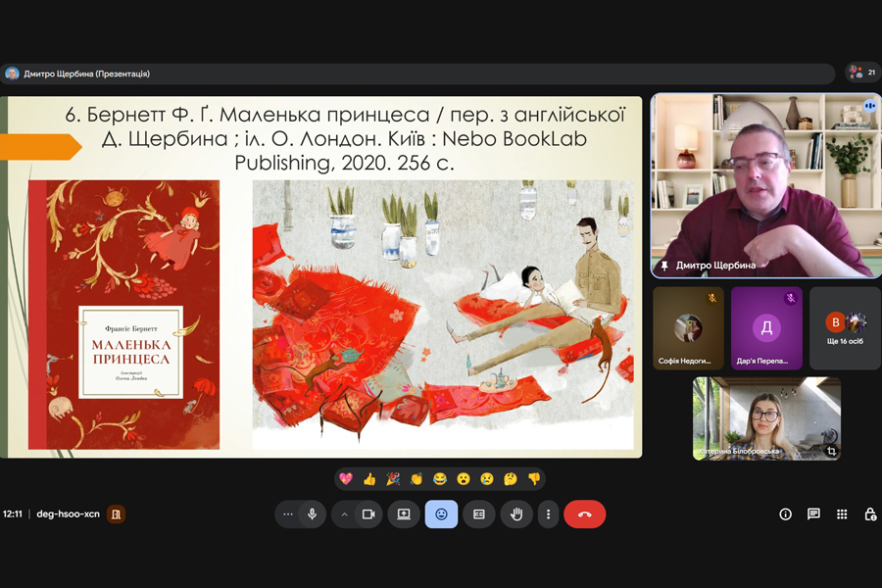Send the thumbs up reaction
The height and width of the screenshot is (588, 882).
(x=369, y=479)
